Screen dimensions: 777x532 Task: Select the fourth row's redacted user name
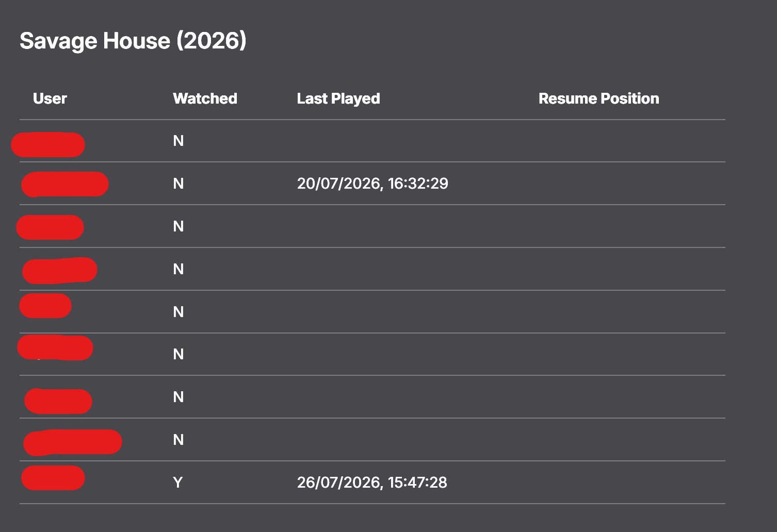[60, 271]
